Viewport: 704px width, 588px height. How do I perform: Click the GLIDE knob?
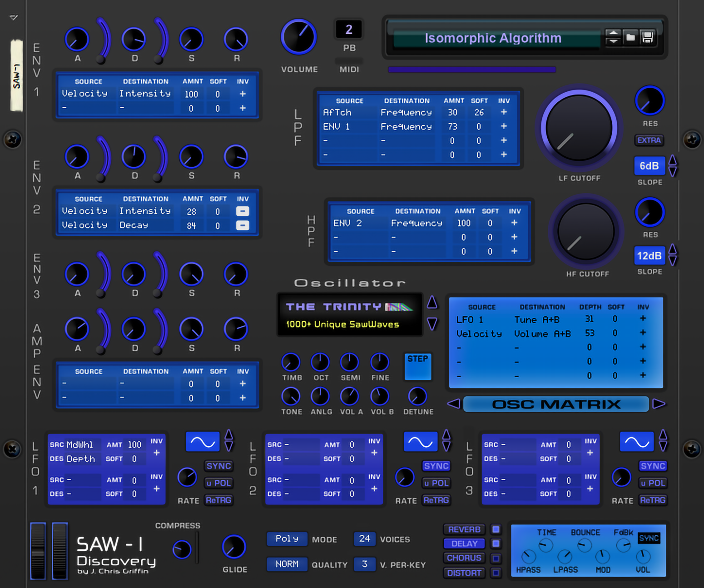click(x=233, y=547)
